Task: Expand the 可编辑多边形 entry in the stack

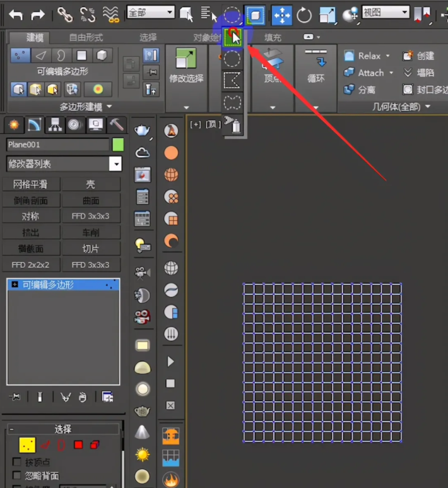Action: [15, 285]
